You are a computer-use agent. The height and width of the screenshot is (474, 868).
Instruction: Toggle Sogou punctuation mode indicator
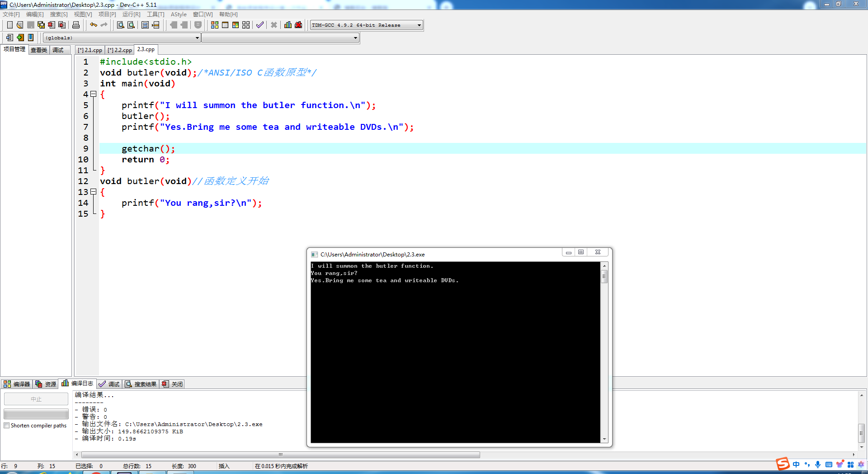click(807, 465)
